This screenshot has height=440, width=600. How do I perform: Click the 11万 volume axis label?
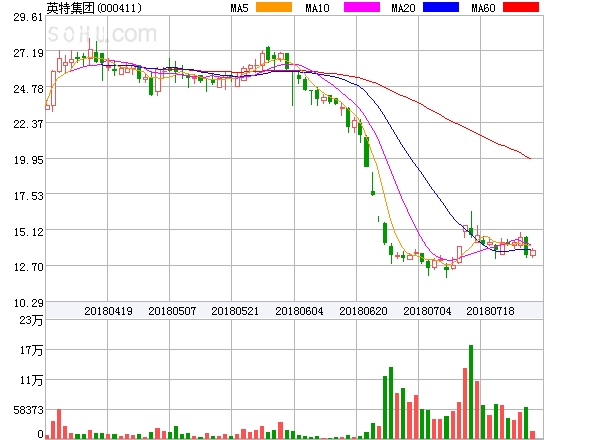(31, 380)
